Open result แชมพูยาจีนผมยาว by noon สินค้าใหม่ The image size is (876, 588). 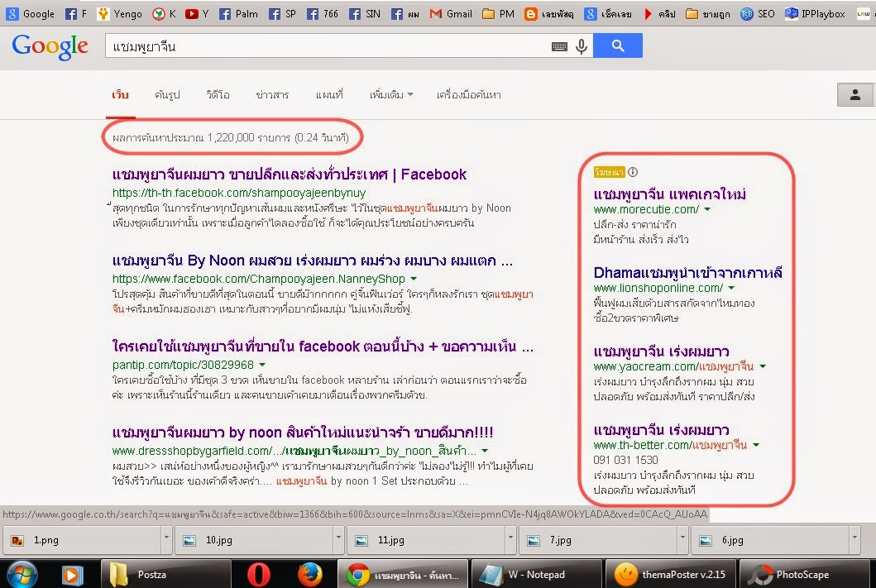[x=303, y=433]
